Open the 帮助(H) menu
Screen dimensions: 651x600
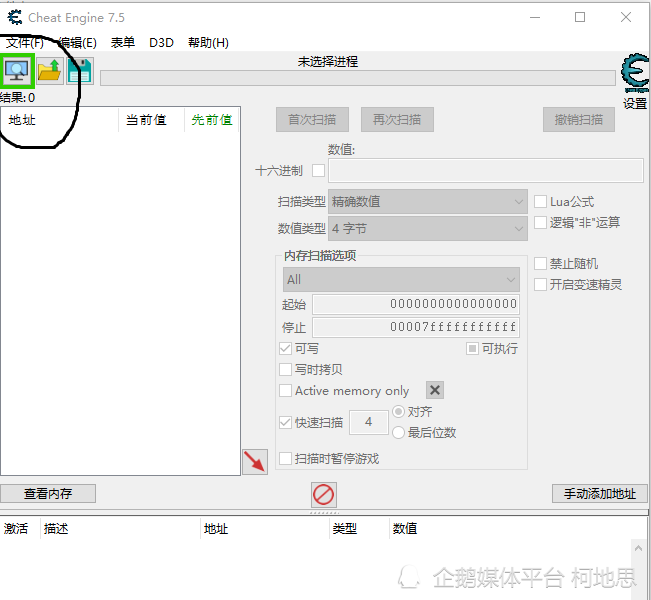[x=208, y=43]
